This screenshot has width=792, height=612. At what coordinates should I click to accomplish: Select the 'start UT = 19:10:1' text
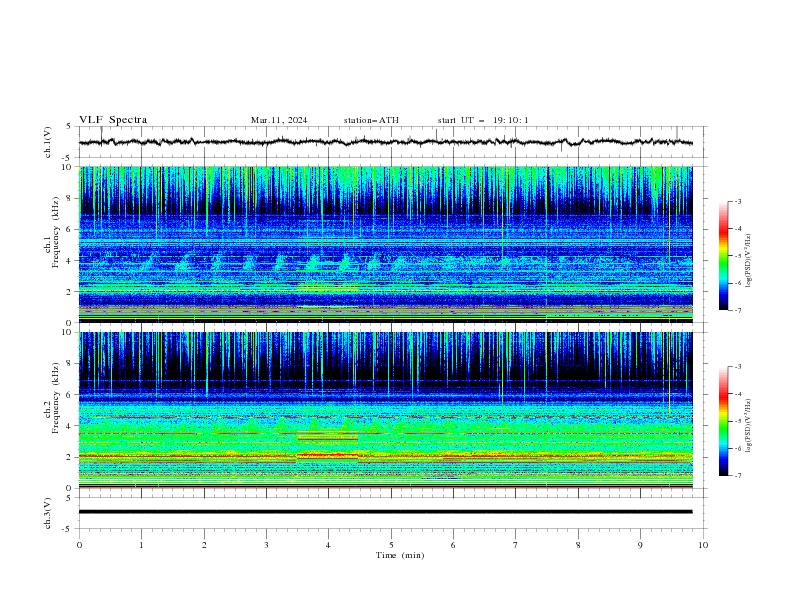click(x=483, y=120)
